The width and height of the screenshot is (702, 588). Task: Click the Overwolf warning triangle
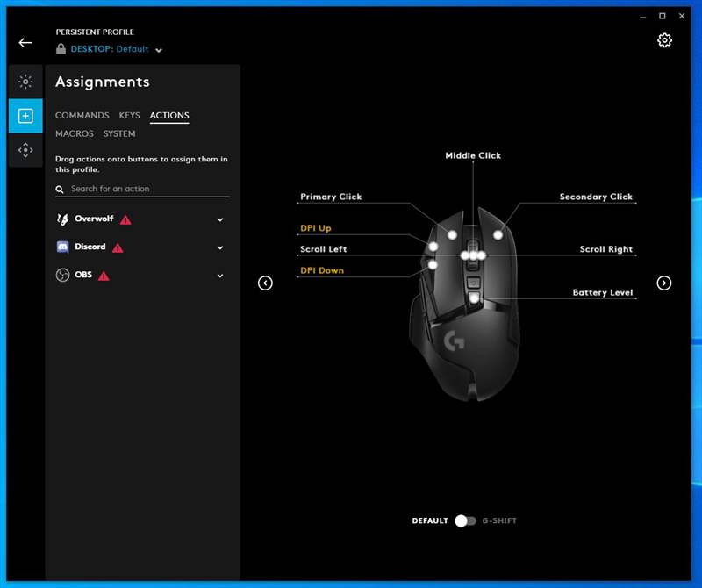point(125,220)
